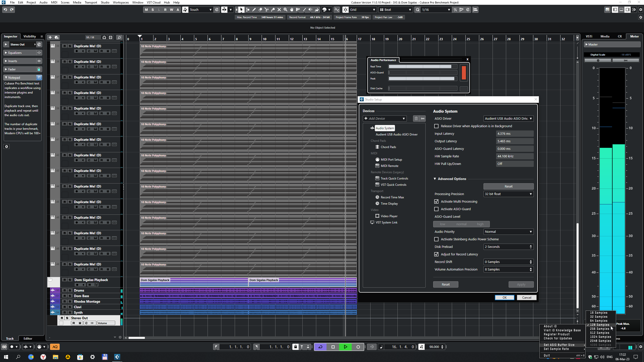644x362 pixels.
Task: Open the Transport menu
Action: coord(91,3)
